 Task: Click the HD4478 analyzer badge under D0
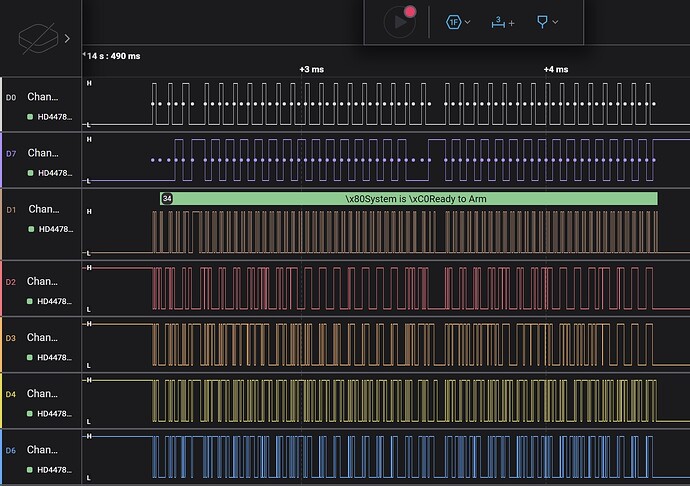[50, 117]
